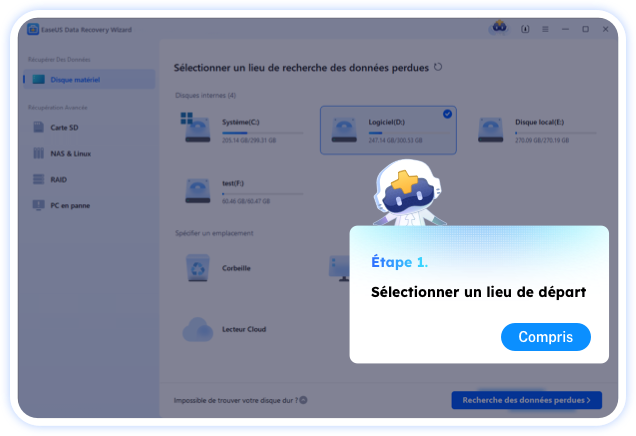Click the Disques internes (4) heading
This screenshot has width=636, height=436.
[205, 95]
